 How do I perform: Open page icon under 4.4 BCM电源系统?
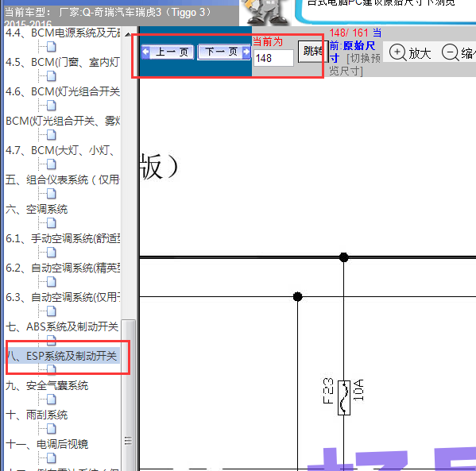click(52, 47)
